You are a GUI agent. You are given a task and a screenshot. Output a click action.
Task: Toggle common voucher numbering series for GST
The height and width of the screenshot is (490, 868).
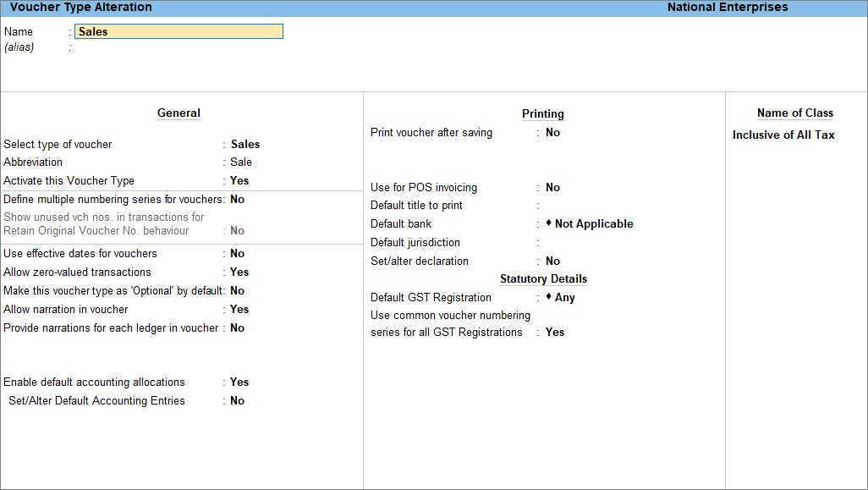click(555, 333)
